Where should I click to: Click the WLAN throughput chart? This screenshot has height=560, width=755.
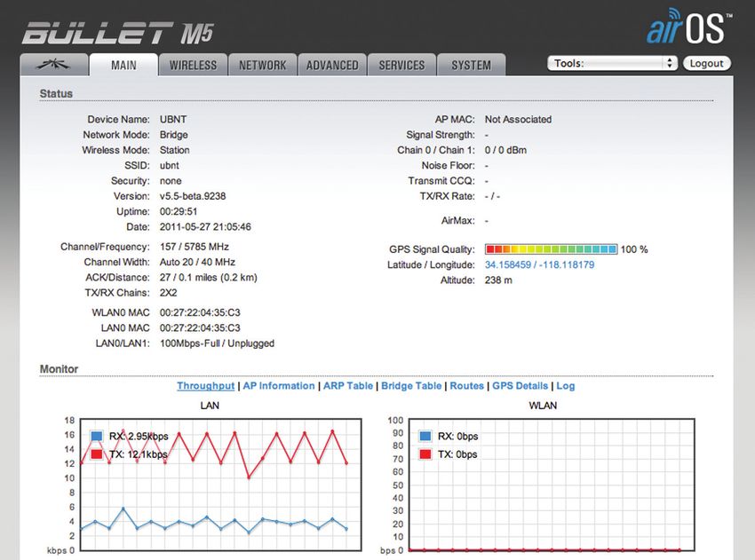(x=552, y=485)
